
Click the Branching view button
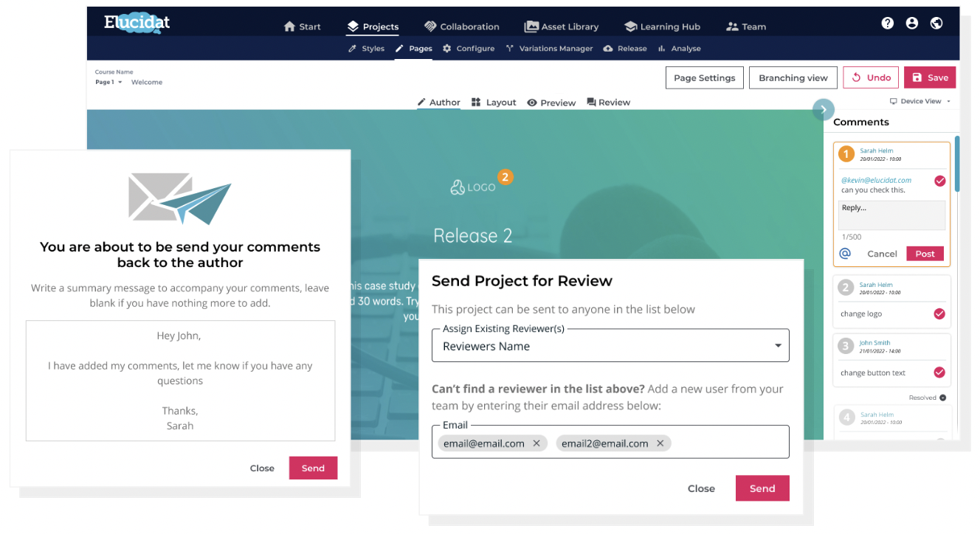point(793,77)
